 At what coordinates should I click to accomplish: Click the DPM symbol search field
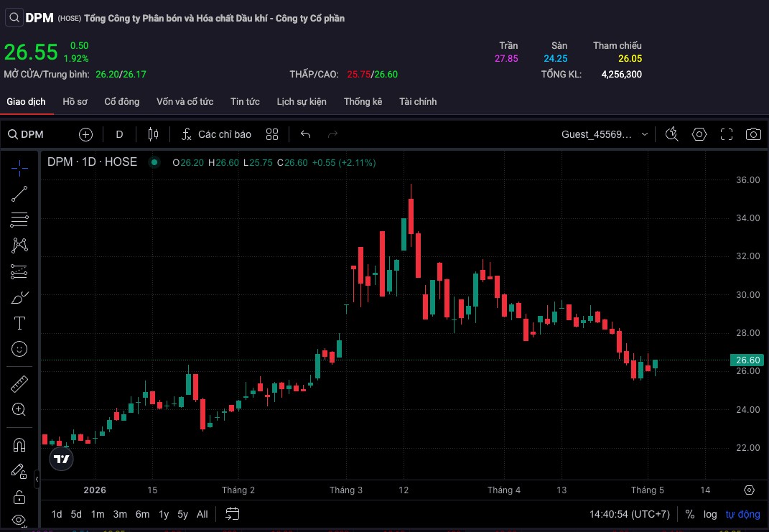coord(26,134)
